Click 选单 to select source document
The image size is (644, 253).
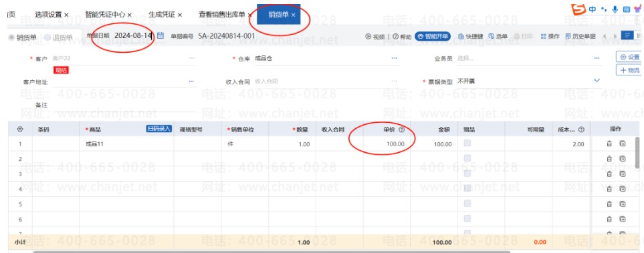tap(498, 36)
